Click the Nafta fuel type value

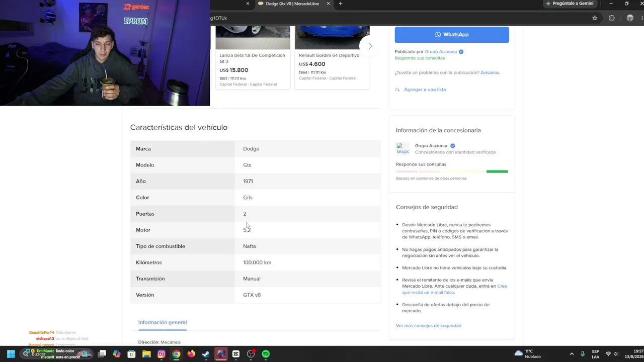point(250,246)
